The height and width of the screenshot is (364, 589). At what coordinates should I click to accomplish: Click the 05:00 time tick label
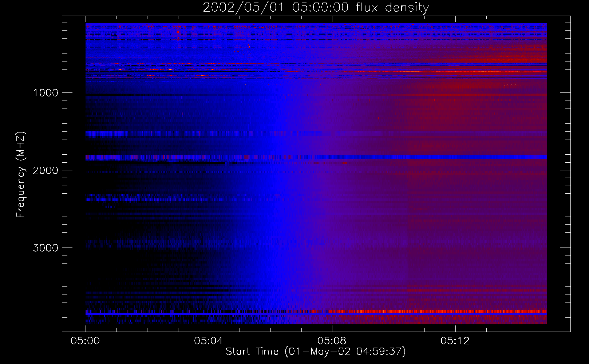[86, 341]
